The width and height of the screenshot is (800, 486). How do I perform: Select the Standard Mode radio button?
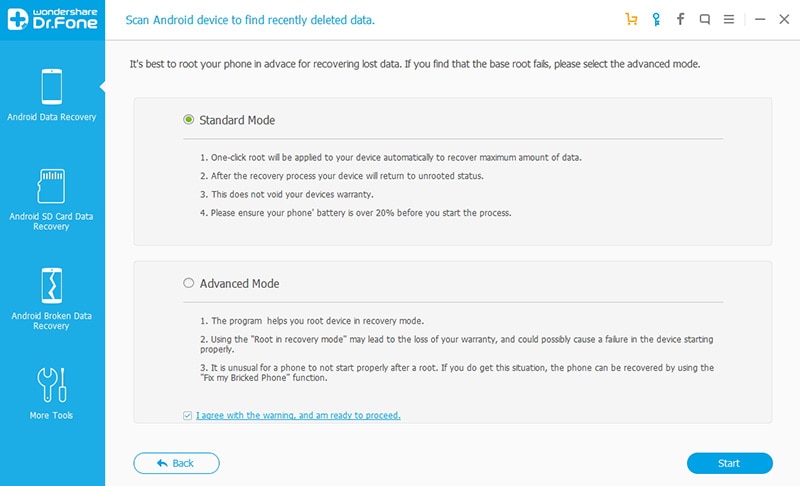188,120
